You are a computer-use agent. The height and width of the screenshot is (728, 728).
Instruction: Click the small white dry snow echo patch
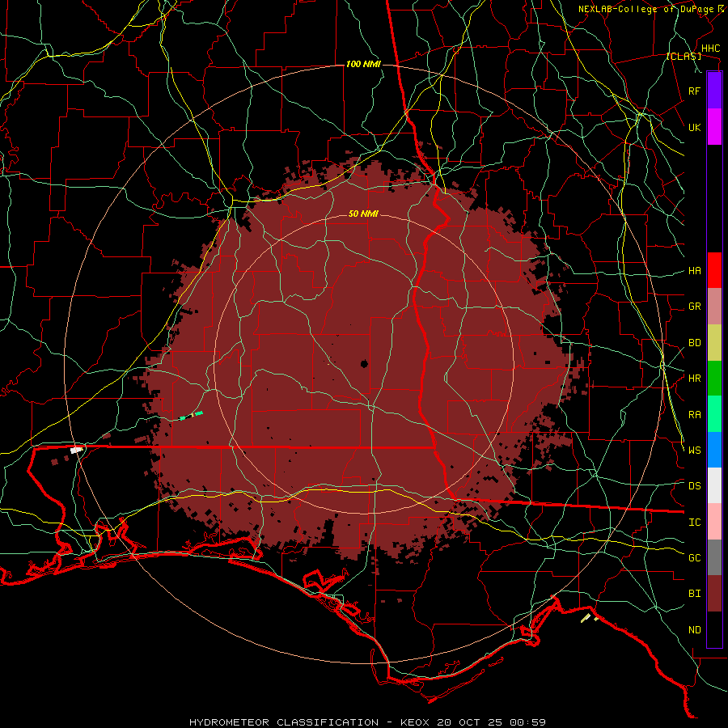point(76,450)
